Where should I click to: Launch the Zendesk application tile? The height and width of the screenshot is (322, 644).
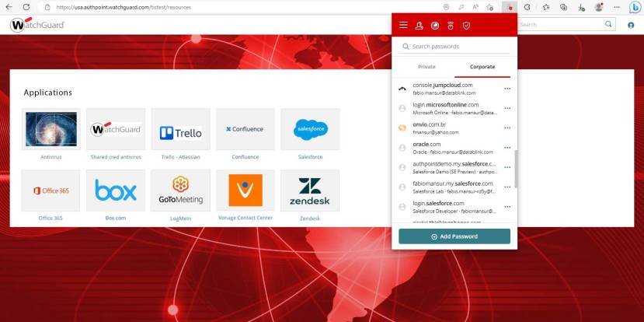[x=310, y=191]
